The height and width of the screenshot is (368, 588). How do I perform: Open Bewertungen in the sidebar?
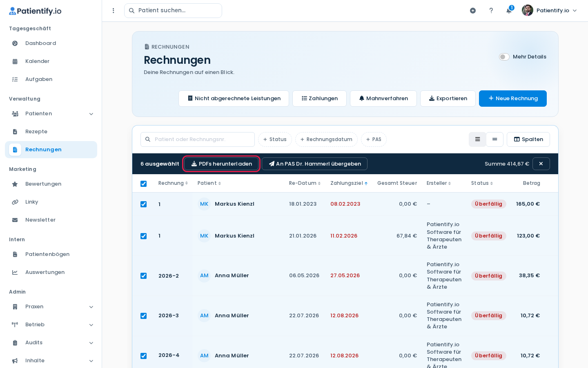pos(51,184)
